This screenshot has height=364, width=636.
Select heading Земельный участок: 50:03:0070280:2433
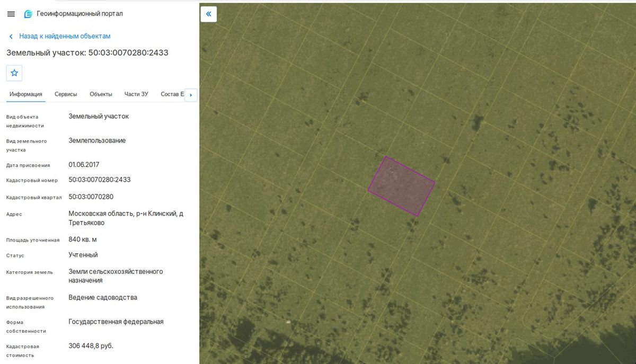(x=87, y=52)
